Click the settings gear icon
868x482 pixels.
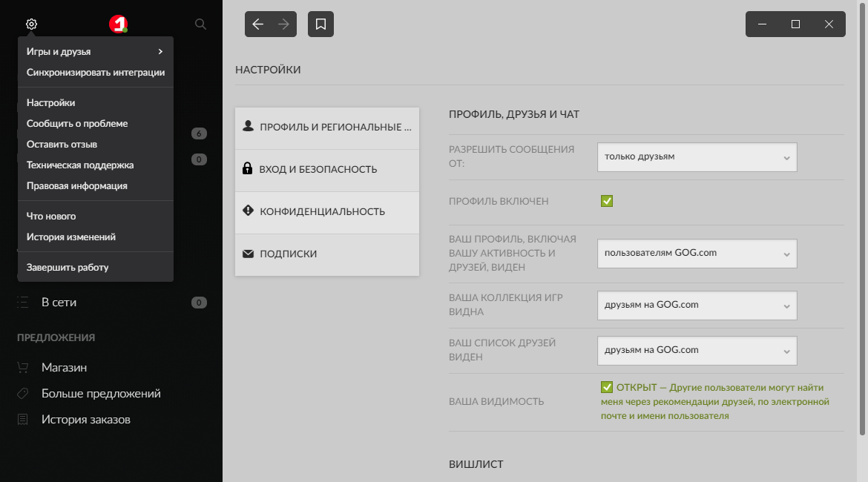point(31,24)
